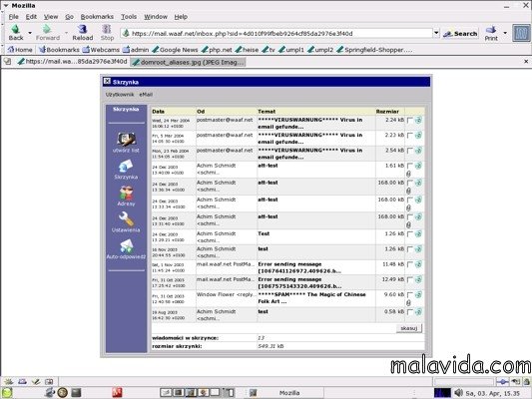
Task: Open the Ustawienia settings wrench icon
Action: pyautogui.click(x=126, y=219)
